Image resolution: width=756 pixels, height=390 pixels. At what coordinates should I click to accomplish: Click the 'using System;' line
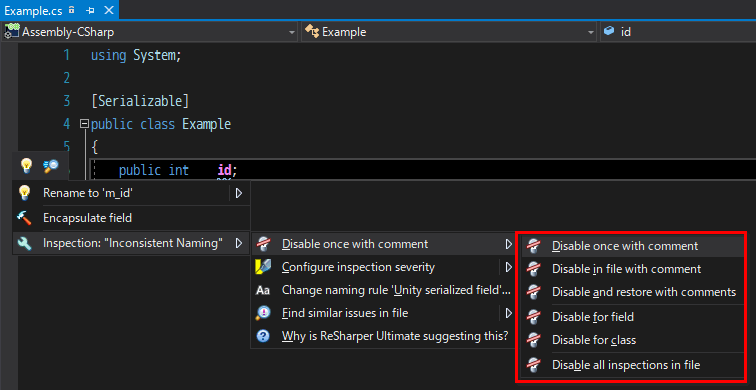tap(136, 55)
